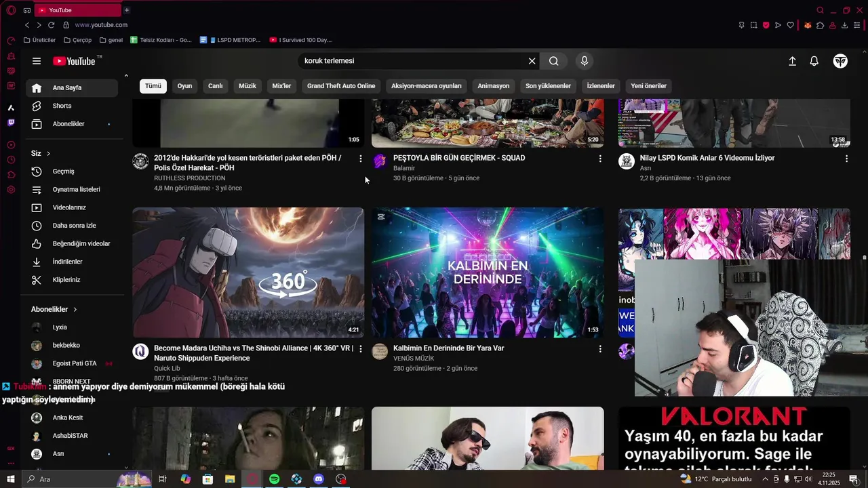Open Oynatma listeleri
Image resolution: width=868 pixels, height=488 pixels.
pyautogui.click(x=72, y=189)
